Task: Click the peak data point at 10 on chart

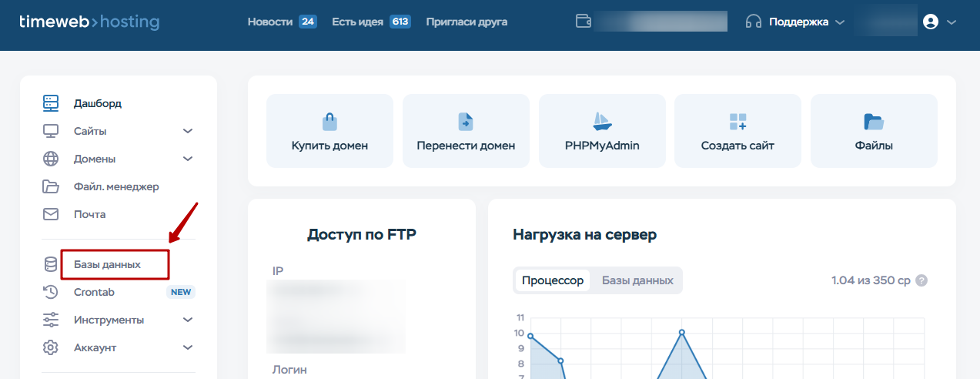Action: pyautogui.click(x=681, y=332)
